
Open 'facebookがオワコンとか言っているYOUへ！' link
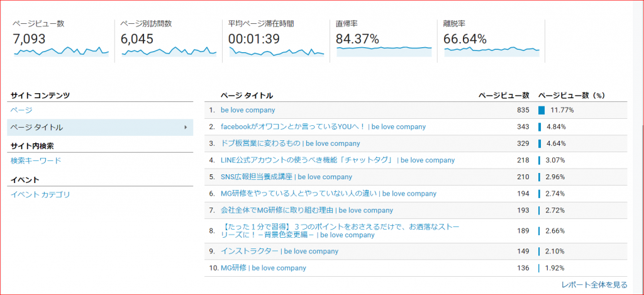pyautogui.click(x=323, y=127)
